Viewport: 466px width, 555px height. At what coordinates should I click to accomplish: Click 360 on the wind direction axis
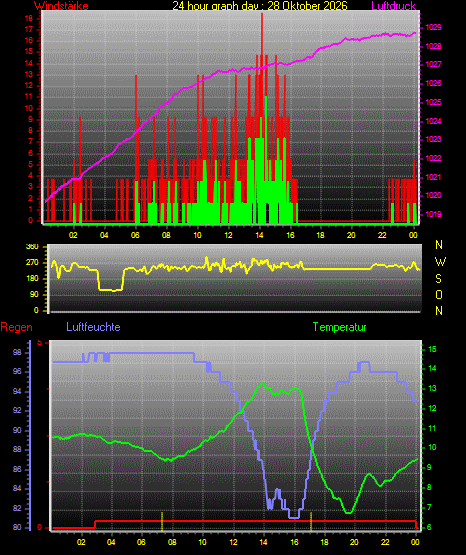[32, 247]
